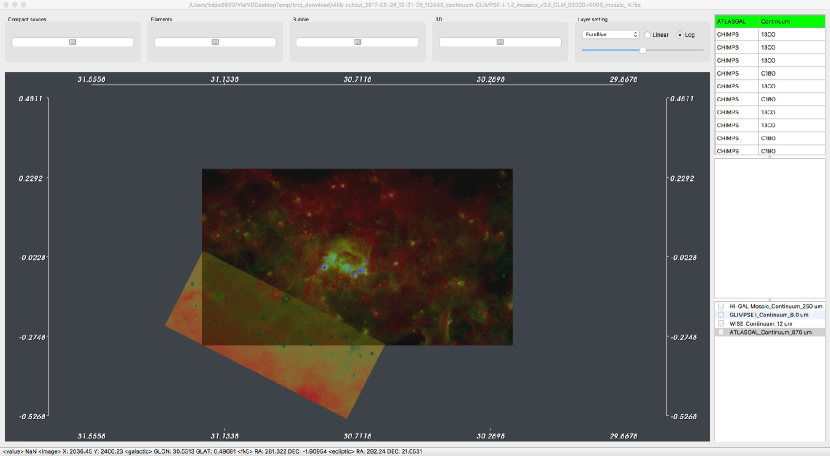Click the 3D panel button

point(500,42)
